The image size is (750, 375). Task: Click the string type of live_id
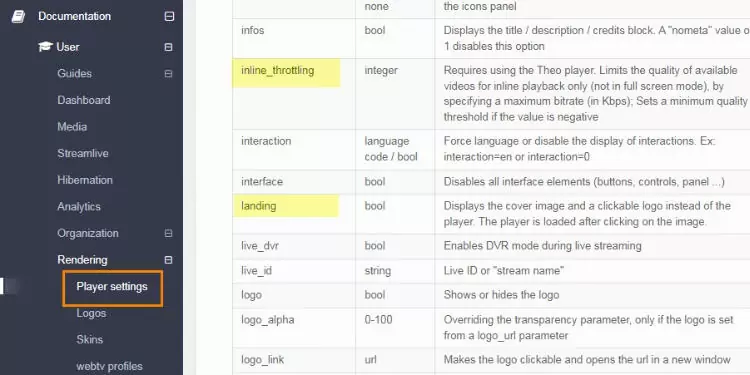point(377,271)
